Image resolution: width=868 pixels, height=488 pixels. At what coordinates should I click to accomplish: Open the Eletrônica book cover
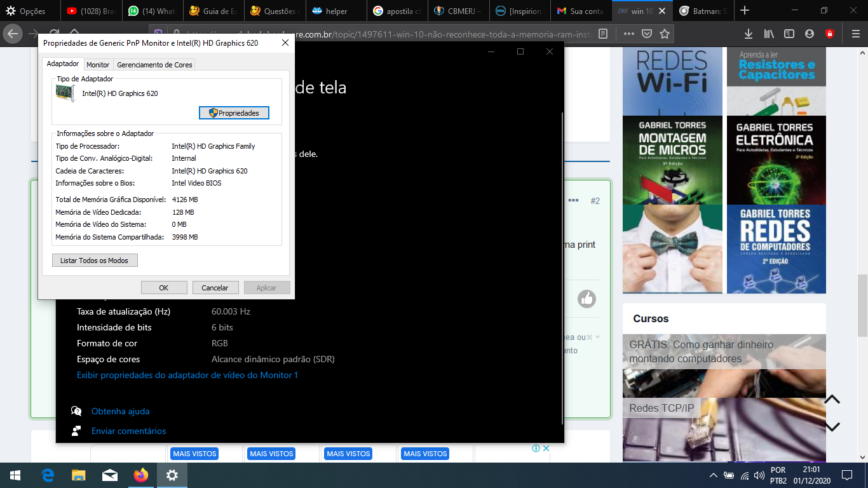coord(776,160)
